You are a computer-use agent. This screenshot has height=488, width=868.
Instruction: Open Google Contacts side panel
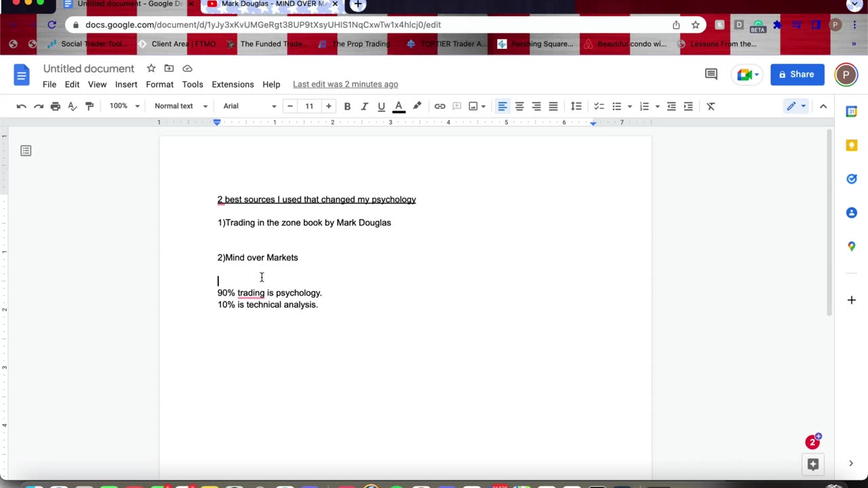[x=852, y=213]
